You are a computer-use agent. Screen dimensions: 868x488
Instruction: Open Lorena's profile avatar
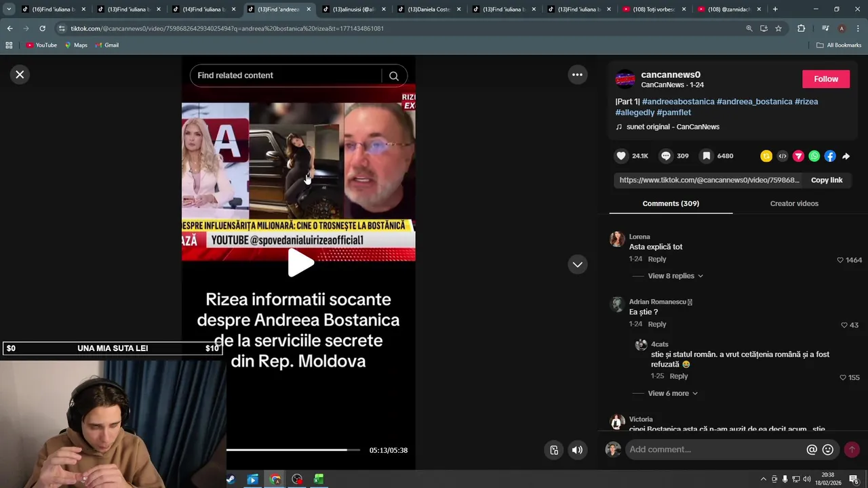[617, 239]
